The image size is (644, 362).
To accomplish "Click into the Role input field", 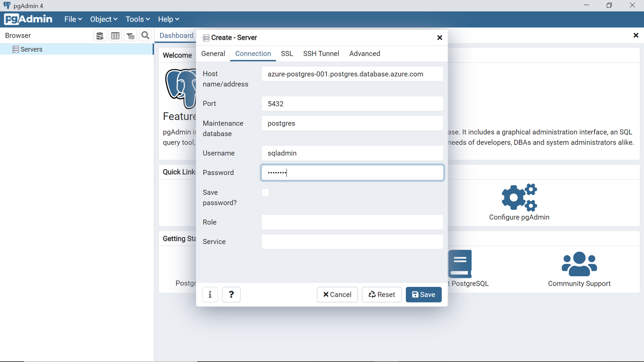I will (x=352, y=222).
